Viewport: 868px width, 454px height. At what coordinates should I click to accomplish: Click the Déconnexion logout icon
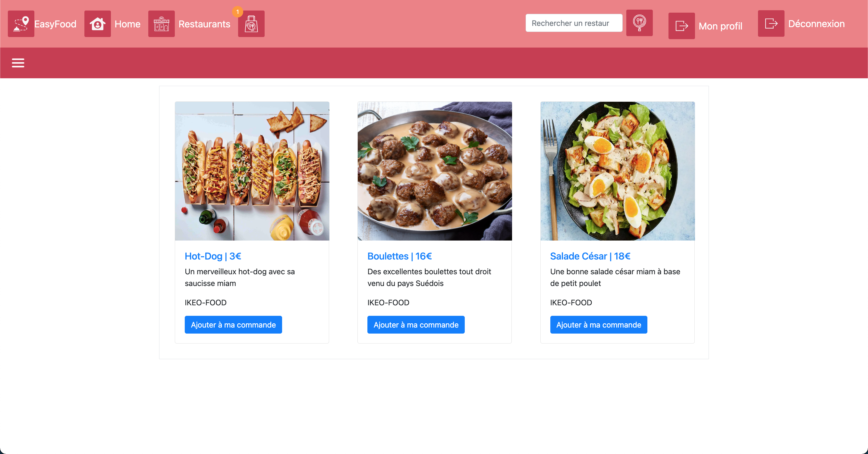click(771, 23)
